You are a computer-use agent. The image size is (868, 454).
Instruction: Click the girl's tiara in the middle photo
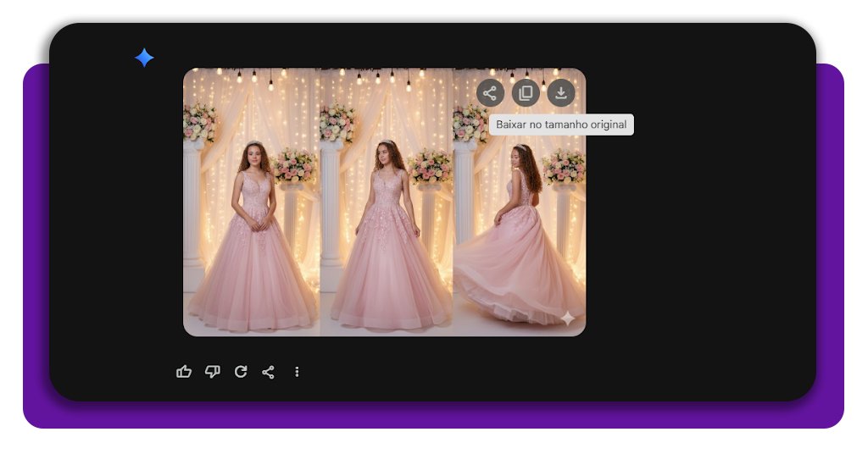point(387,142)
